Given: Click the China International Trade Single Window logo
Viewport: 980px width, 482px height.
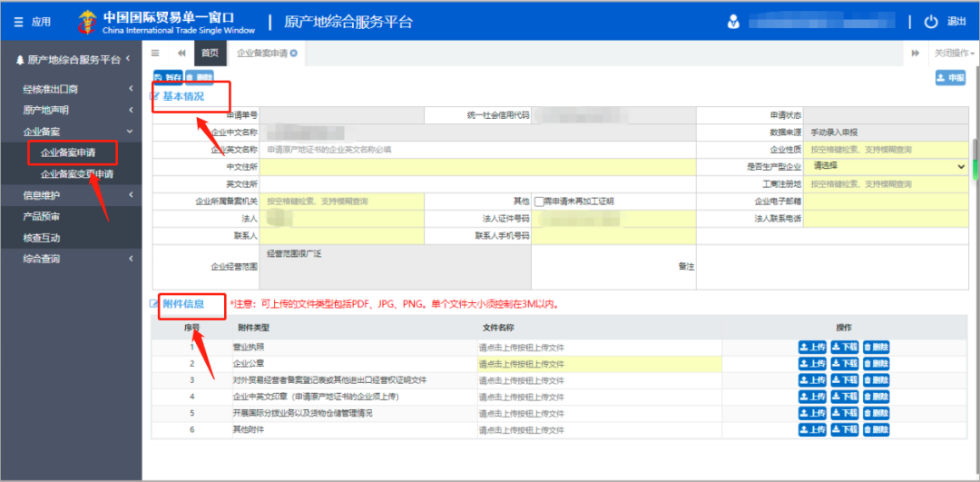Looking at the screenshot, I should pos(166,22).
